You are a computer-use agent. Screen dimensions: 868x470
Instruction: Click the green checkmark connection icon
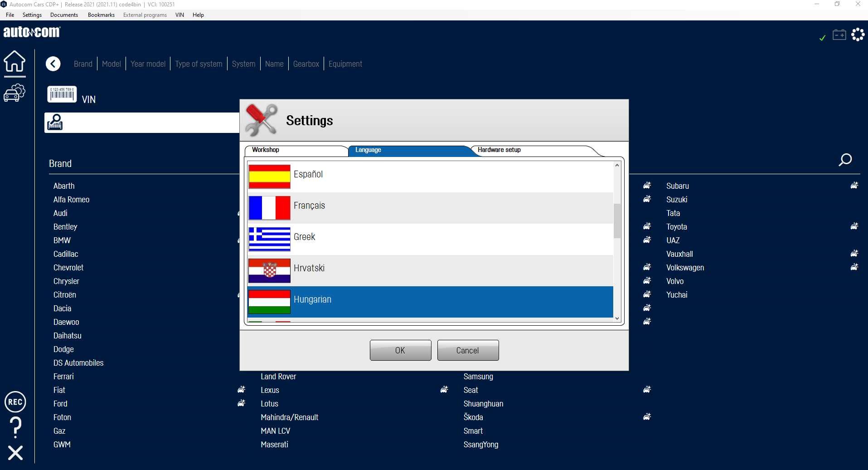822,38
